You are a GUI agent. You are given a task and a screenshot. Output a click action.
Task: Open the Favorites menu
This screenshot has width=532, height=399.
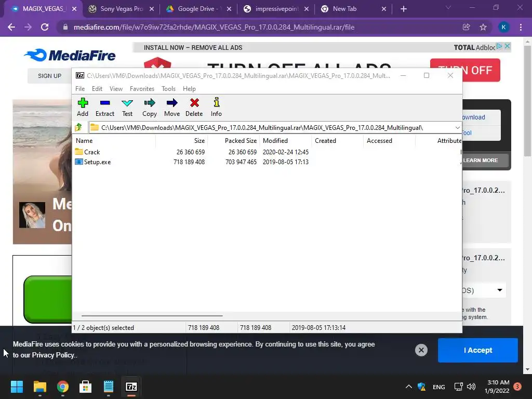142,88
